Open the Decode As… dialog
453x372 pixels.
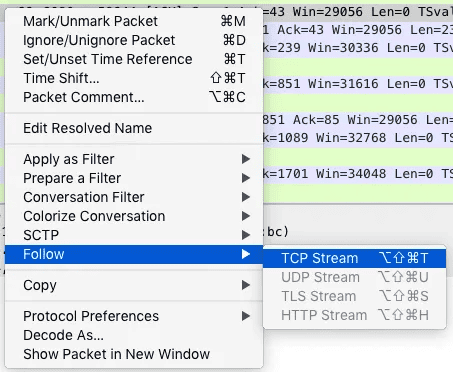134,335
